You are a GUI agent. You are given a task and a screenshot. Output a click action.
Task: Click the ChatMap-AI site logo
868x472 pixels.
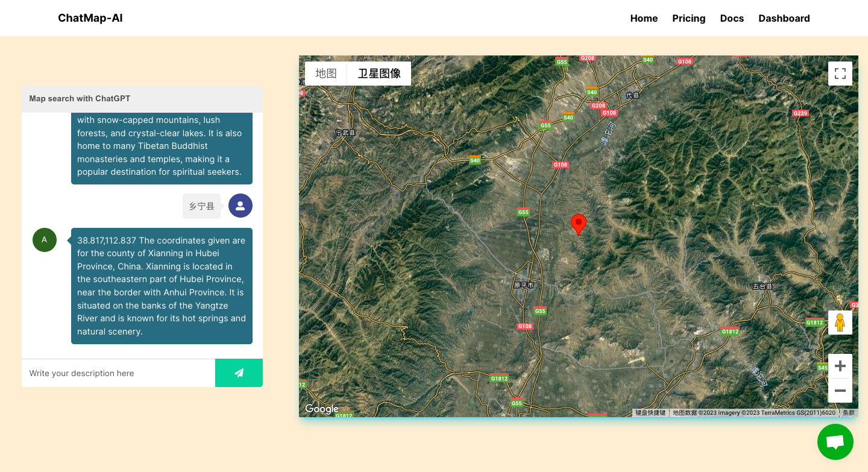click(x=90, y=18)
